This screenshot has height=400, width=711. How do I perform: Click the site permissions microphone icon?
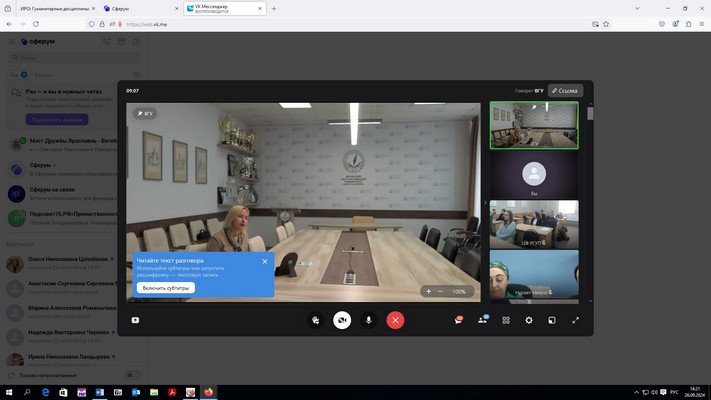tap(120, 24)
